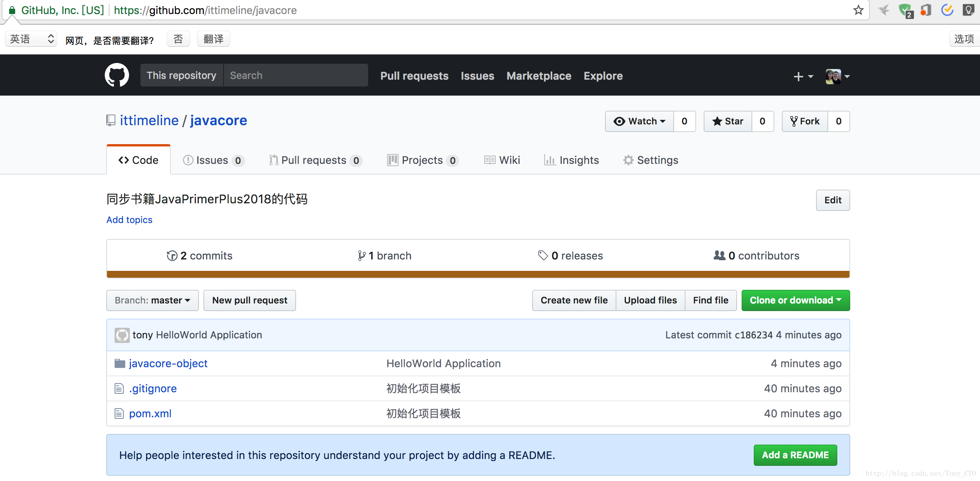Click the .gitignore file icon

[119, 388]
